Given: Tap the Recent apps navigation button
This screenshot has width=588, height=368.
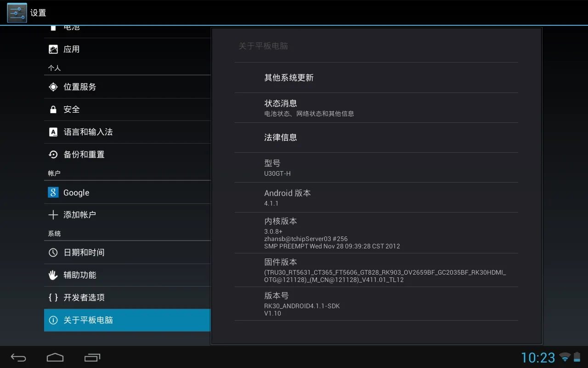Looking at the screenshot, I should [x=92, y=357].
